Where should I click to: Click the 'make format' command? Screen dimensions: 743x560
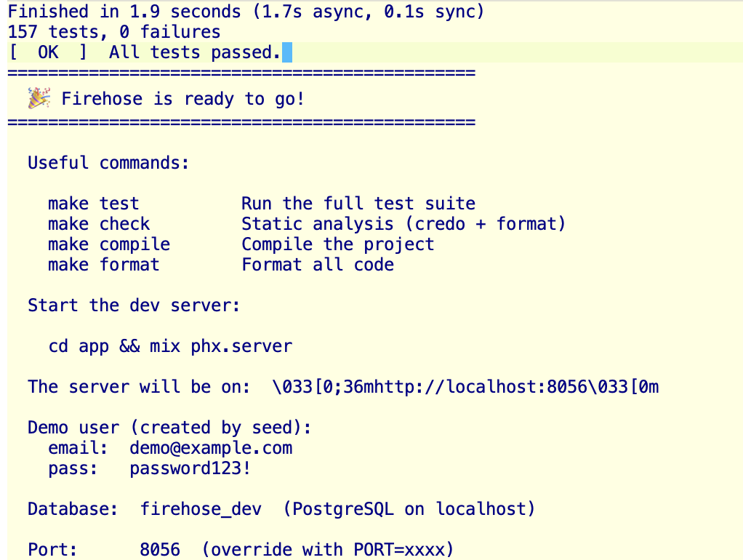click(x=104, y=265)
